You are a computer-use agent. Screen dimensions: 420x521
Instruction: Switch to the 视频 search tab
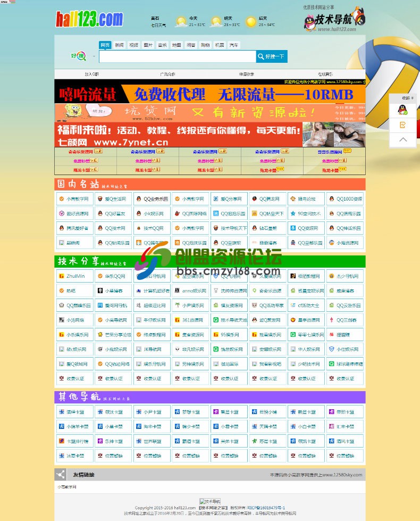tap(133, 45)
